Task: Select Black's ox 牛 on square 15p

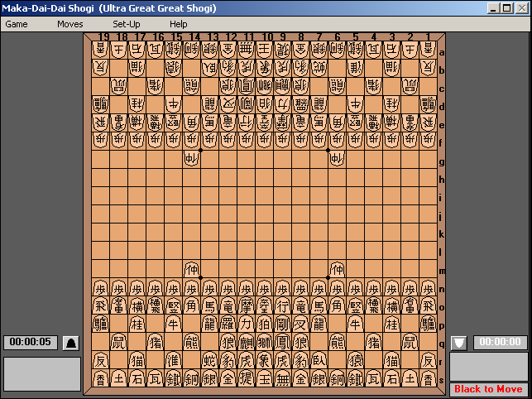Action: (x=174, y=324)
